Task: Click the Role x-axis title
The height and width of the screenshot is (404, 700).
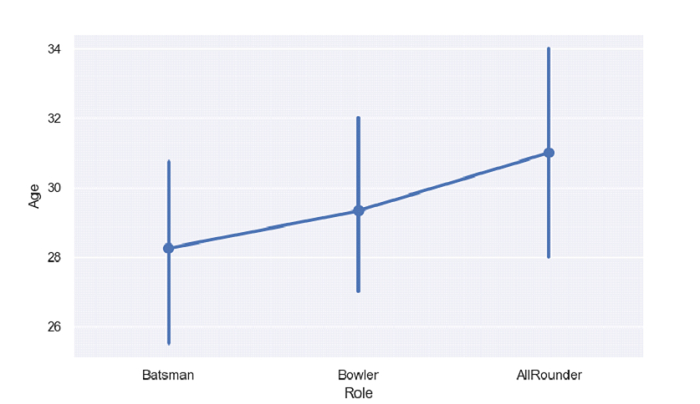Action: pos(358,394)
